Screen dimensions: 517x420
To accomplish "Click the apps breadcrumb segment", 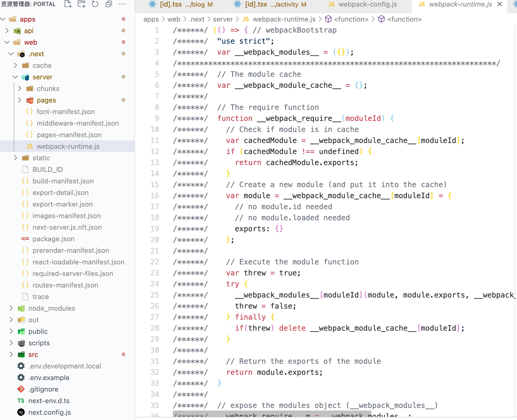I will (x=151, y=19).
